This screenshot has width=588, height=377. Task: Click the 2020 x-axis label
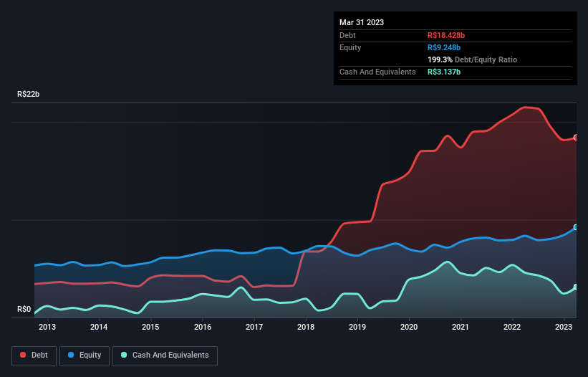(409, 327)
